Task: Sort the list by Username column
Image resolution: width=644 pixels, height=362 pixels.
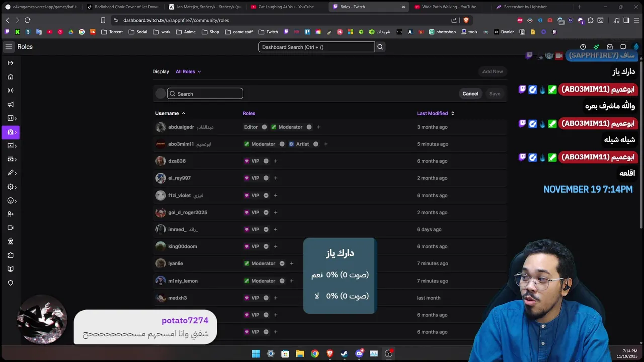Action: [x=170, y=113]
